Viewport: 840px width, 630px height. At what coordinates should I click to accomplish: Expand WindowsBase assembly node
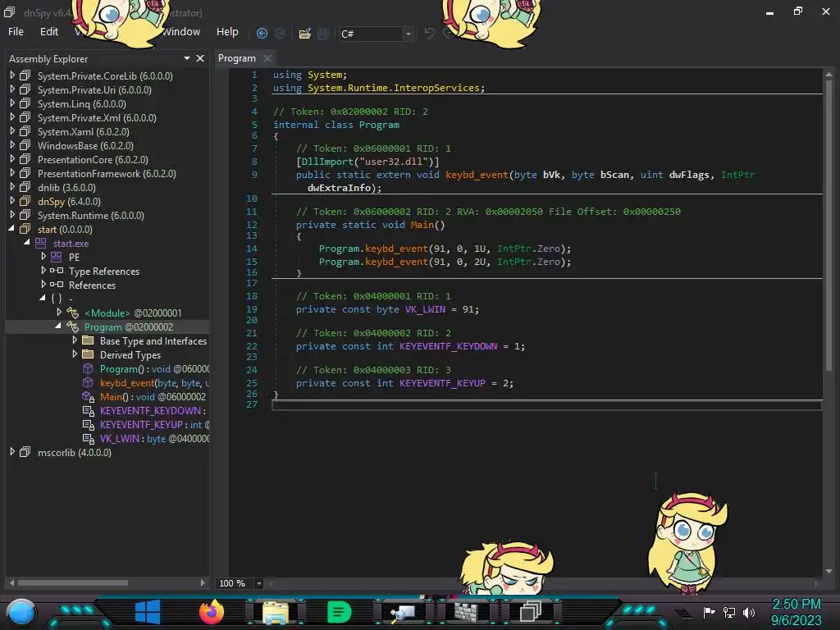tap(12, 145)
